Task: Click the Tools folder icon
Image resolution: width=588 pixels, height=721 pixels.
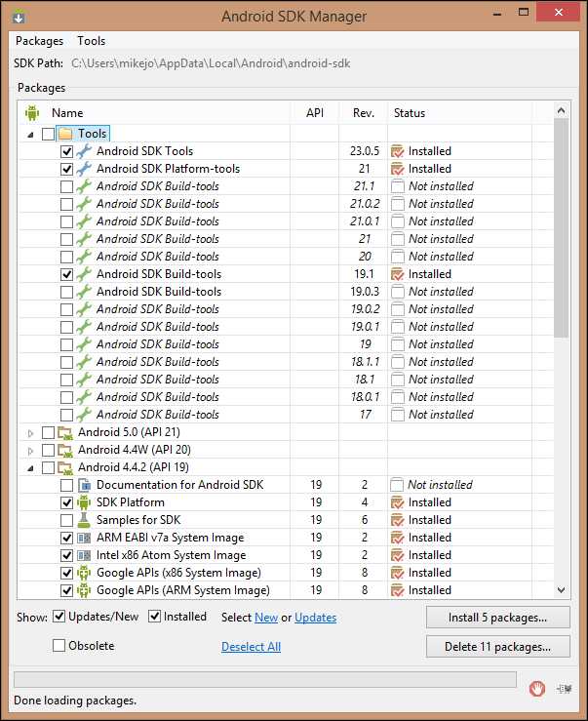Action: [65, 134]
